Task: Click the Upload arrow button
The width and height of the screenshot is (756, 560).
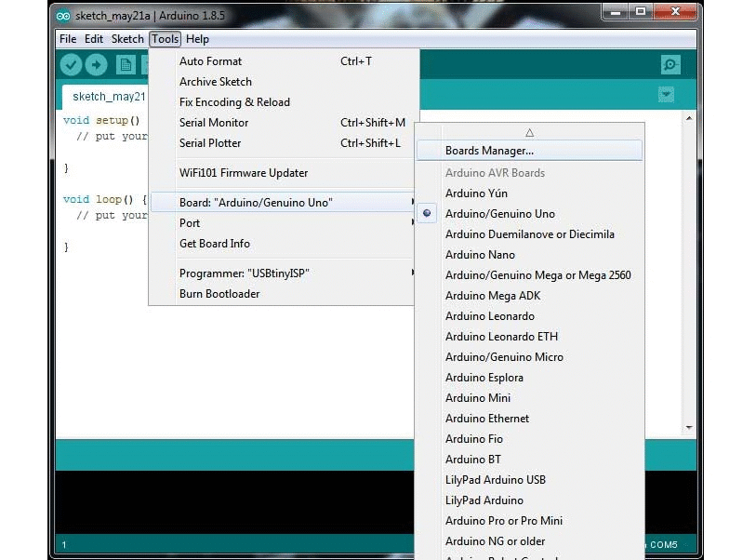Action: [96, 64]
